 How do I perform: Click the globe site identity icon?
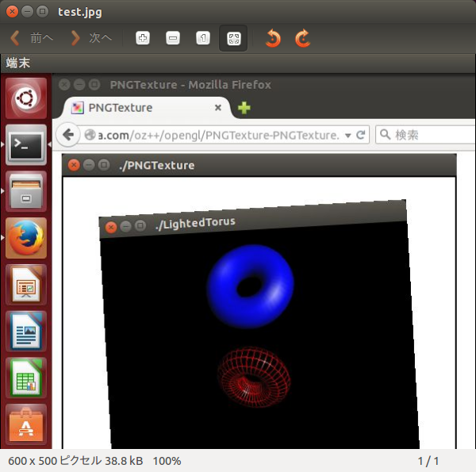click(90, 135)
